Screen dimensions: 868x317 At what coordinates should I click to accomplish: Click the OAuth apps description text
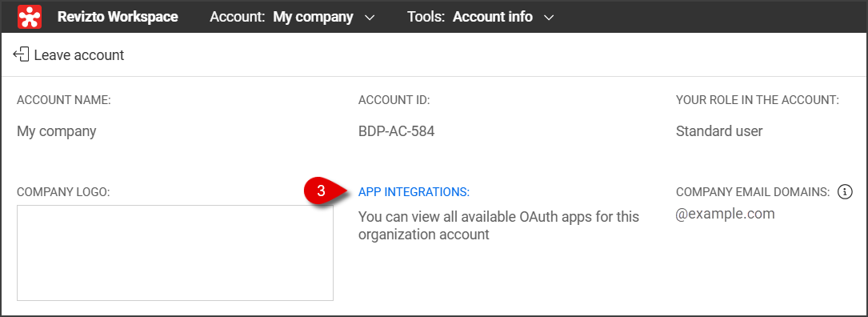point(498,226)
